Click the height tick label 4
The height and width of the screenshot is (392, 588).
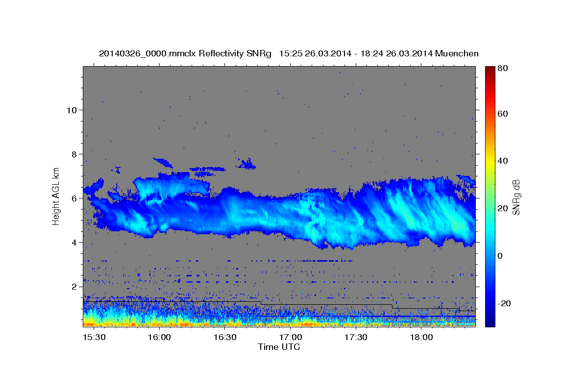(x=74, y=242)
